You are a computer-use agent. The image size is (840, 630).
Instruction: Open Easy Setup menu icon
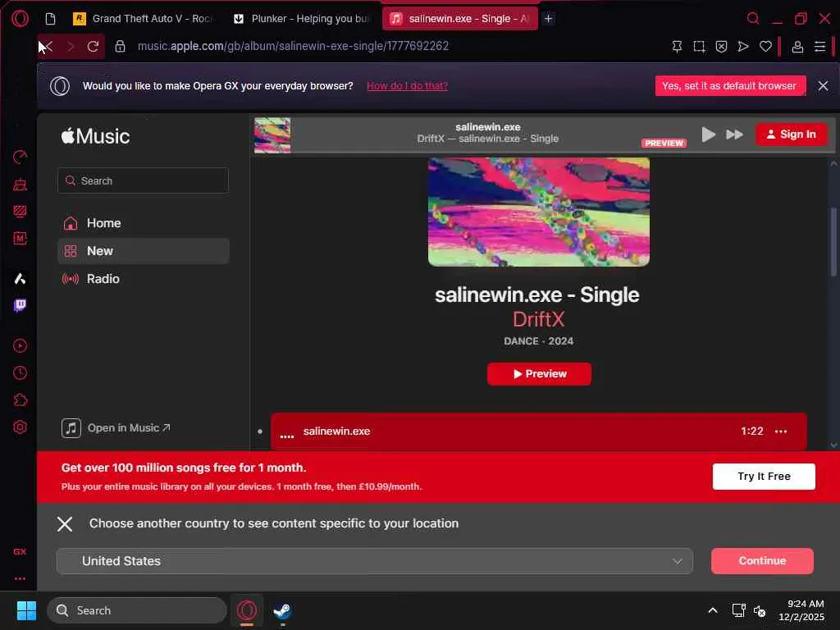[819, 47]
